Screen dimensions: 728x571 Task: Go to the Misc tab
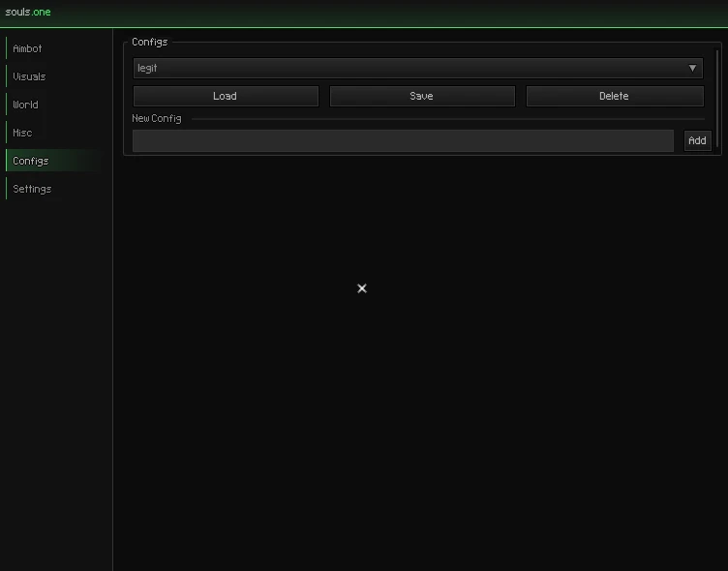54,133
